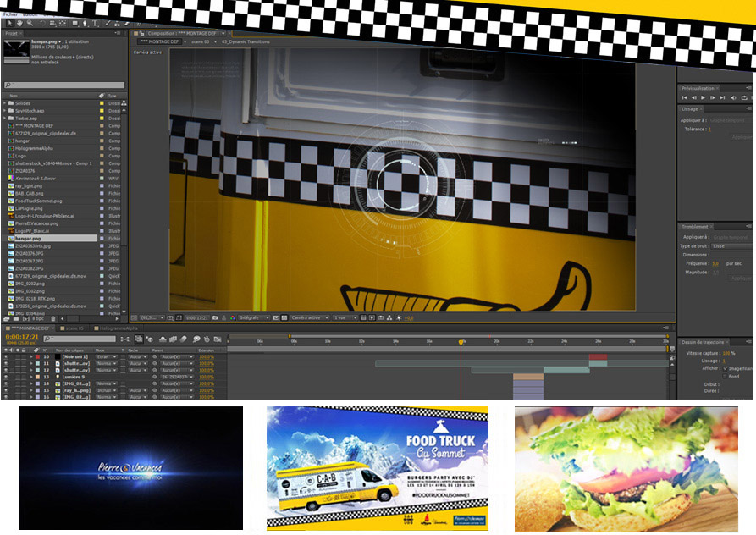The width and height of the screenshot is (756, 535).
Task: Toggle motion blur icon in timeline
Action: coord(183,339)
